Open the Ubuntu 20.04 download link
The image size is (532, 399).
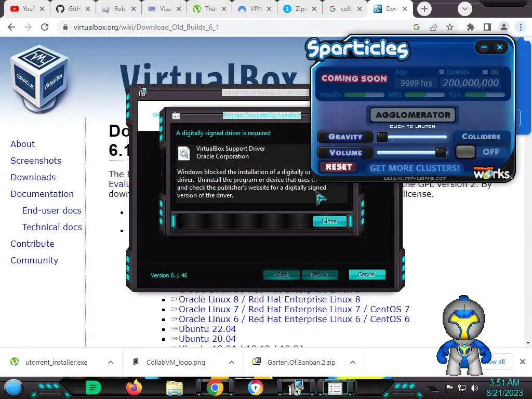click(207, 339)
